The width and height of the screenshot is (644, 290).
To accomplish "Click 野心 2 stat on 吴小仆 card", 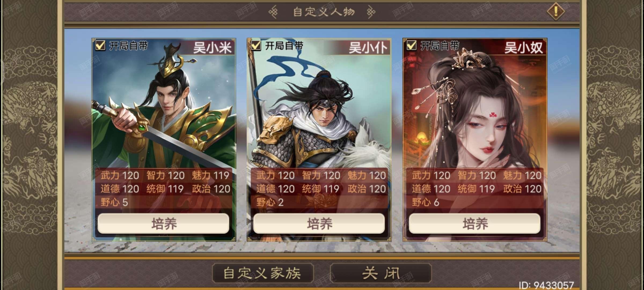I will (x=270, y=202).
